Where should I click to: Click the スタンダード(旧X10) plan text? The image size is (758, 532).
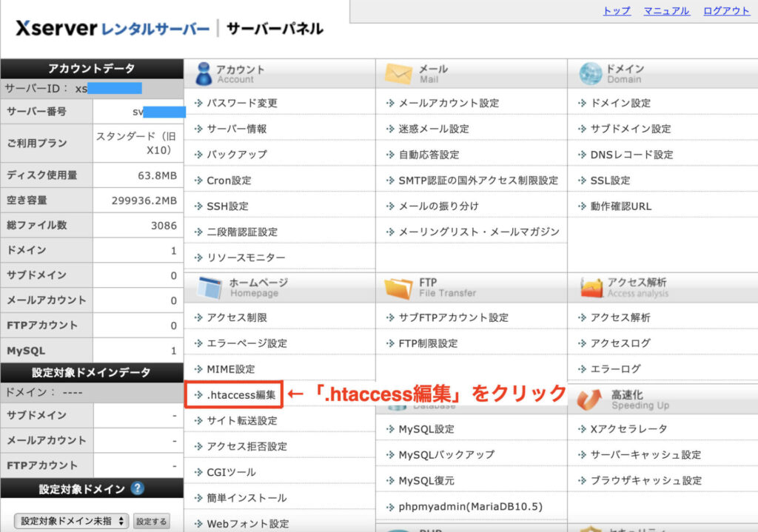pos(136,143)
